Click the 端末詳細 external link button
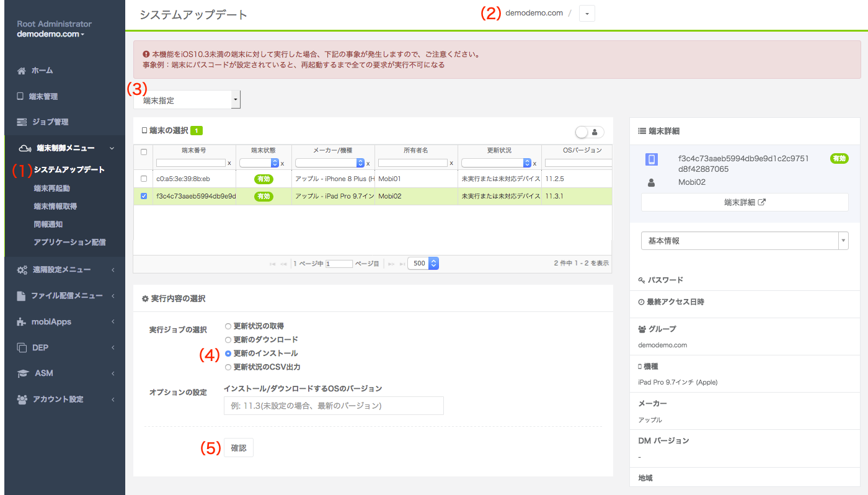 (x=745, y=202)
